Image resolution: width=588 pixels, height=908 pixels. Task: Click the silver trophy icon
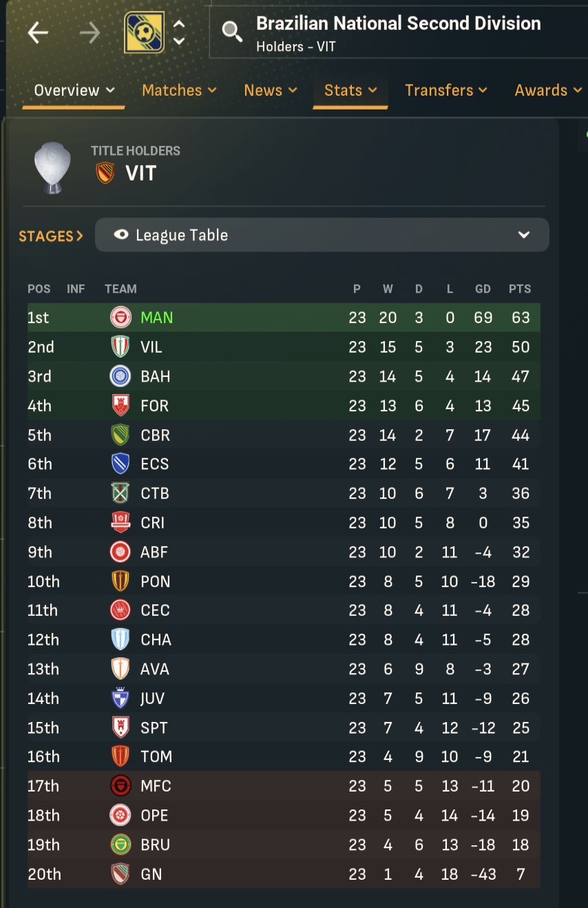(x=52, y=167)
